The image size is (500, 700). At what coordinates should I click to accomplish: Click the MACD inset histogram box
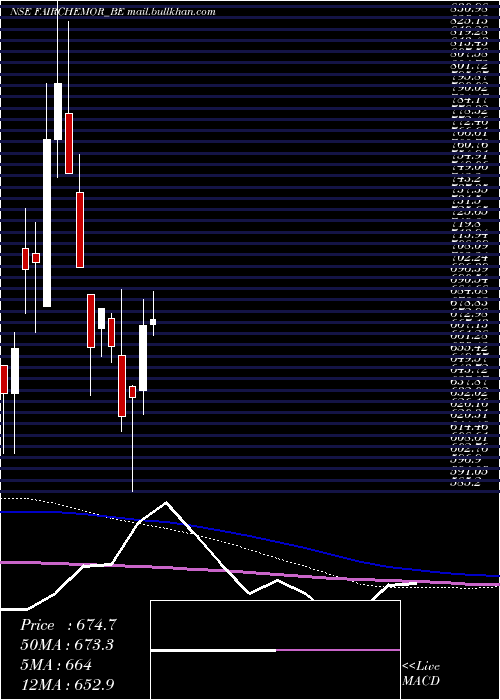tap(275, 650)
